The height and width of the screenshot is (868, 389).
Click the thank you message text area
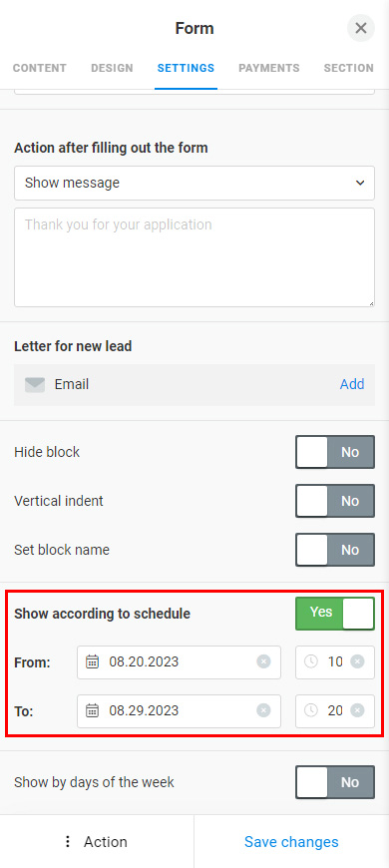pyautogui.click(x=194, y=257)
